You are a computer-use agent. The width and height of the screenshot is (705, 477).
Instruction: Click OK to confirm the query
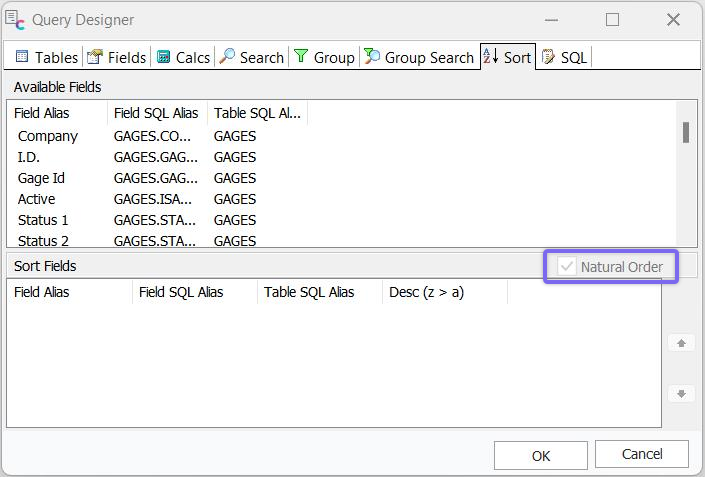pyautogui.click(x=540, y=455)
